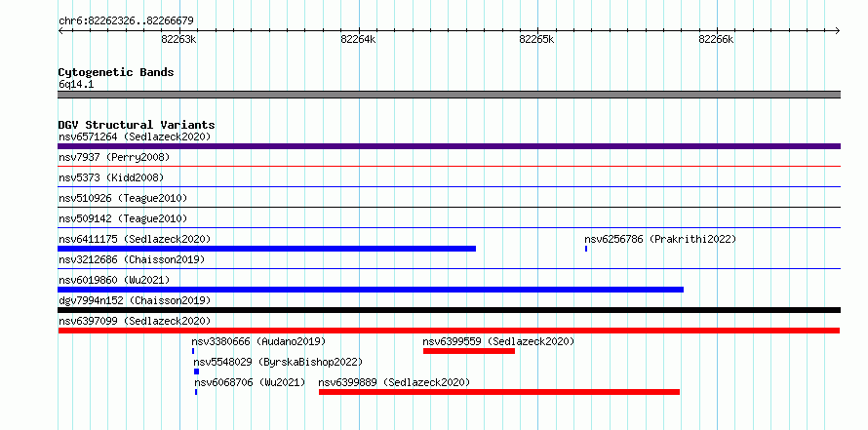Click the 82263k ruler label
Image resolution: width=868 pixels, height=430 pixels.
point(178,39)
